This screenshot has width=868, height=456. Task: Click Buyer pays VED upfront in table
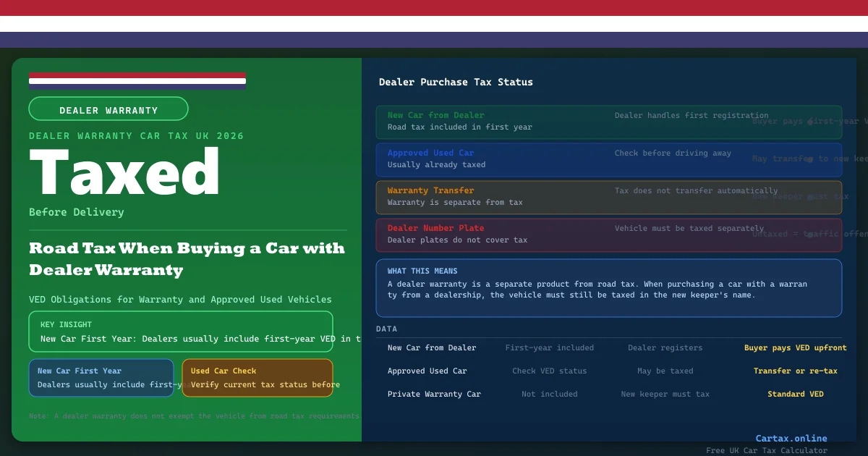point(795,348)
